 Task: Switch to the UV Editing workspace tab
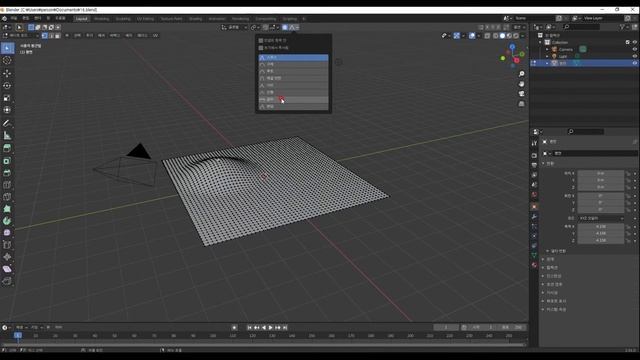pos(145,19)
